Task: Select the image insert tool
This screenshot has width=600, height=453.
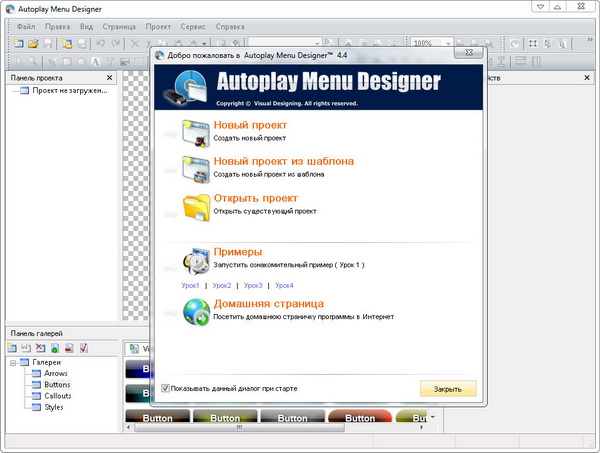Action: [x=125, y=62]
